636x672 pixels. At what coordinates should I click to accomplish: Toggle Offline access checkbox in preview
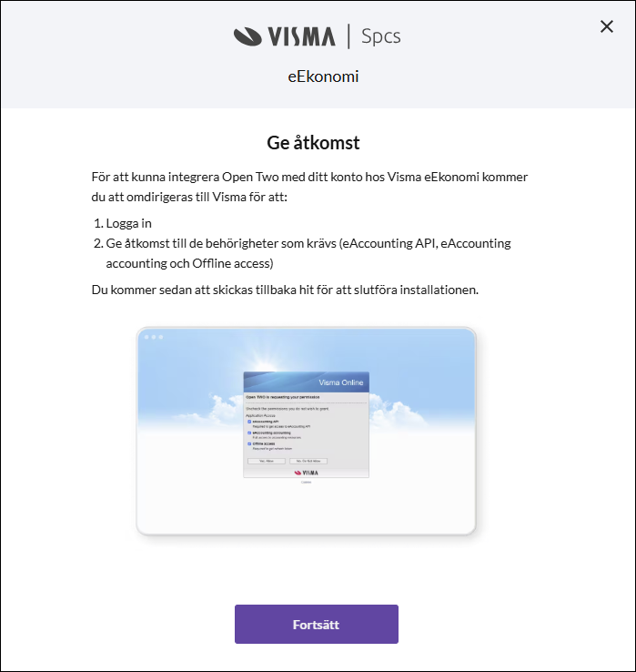pos(249,444)
